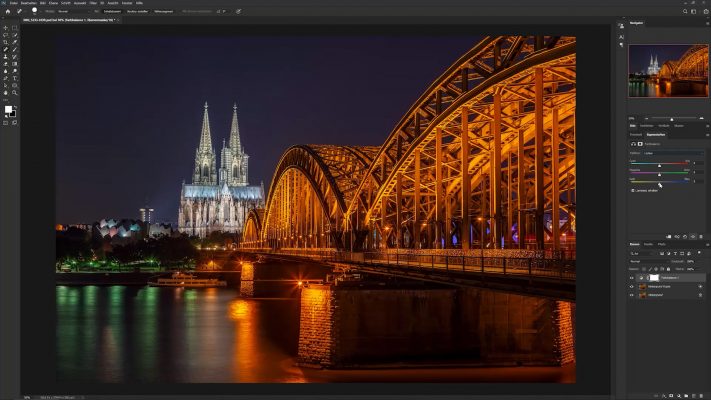711x400 pixels.
Task: Open the search icon at top right
Action: pyautogui.click(x=684, y=11)
